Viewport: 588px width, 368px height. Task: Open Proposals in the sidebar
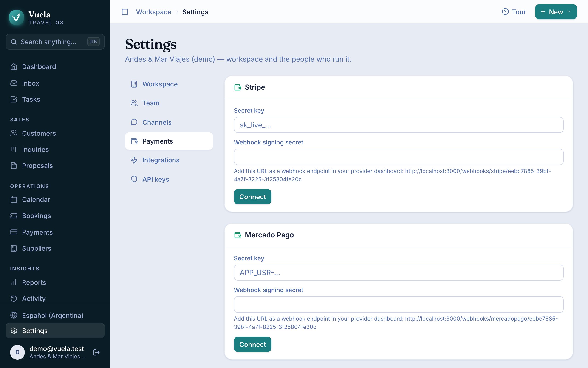tap(55, 166)
